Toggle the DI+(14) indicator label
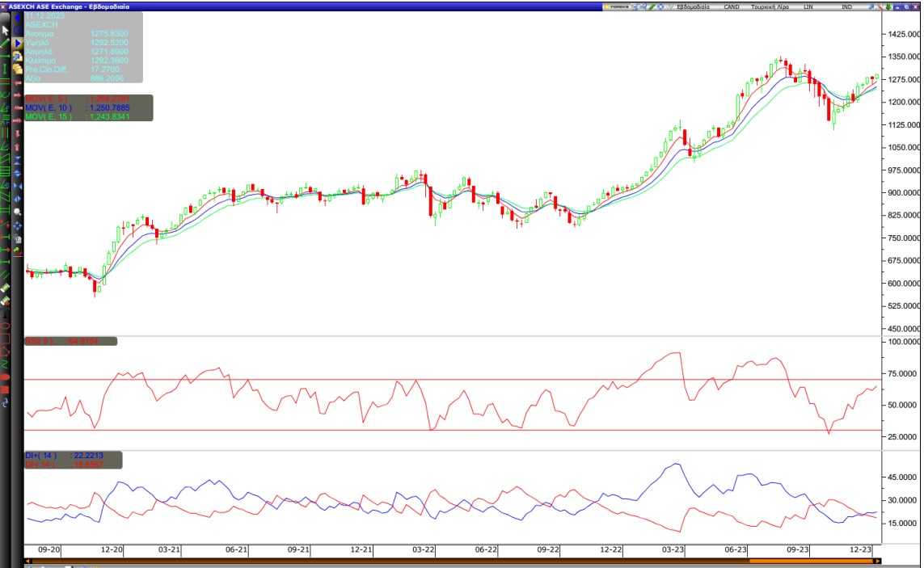This screenshot has width=924, height=568. click(40, 456)
